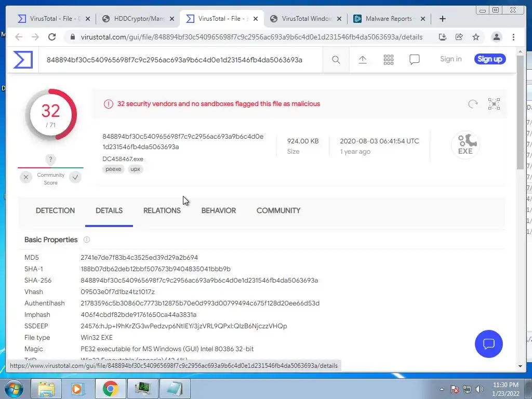Click the Sign in link
Image resolution: width=532 pixels, height=399 pixels.
pos(450,59)
